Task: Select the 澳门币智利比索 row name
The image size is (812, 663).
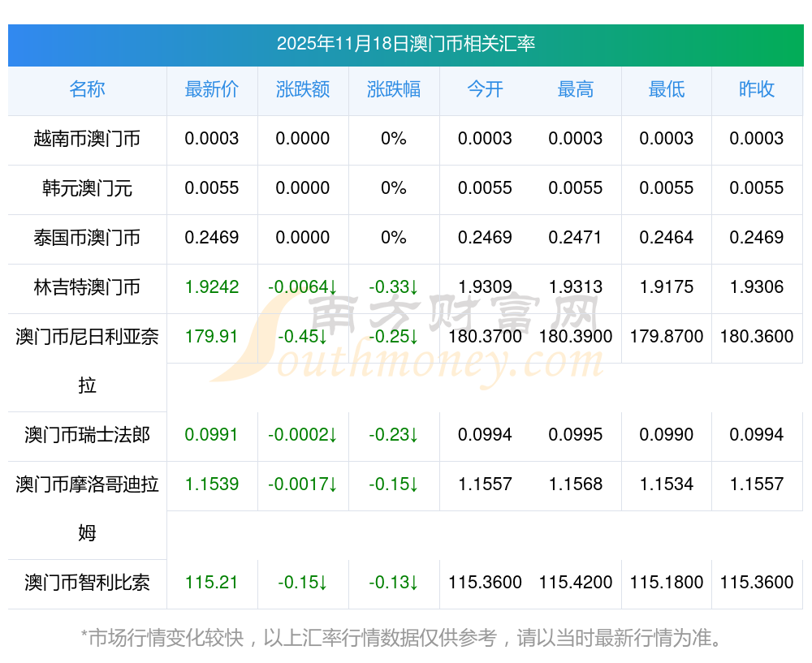Action: point(87,583)
